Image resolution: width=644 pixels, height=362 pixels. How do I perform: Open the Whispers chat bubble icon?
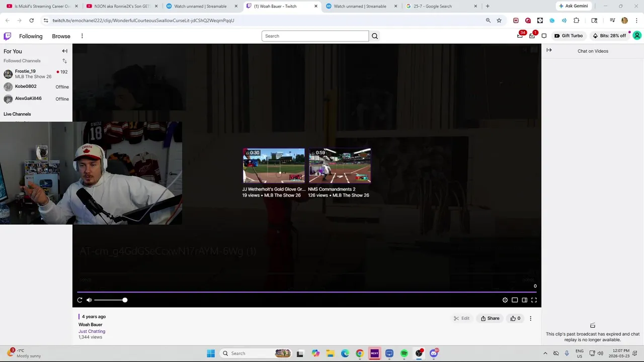[544, 36]
